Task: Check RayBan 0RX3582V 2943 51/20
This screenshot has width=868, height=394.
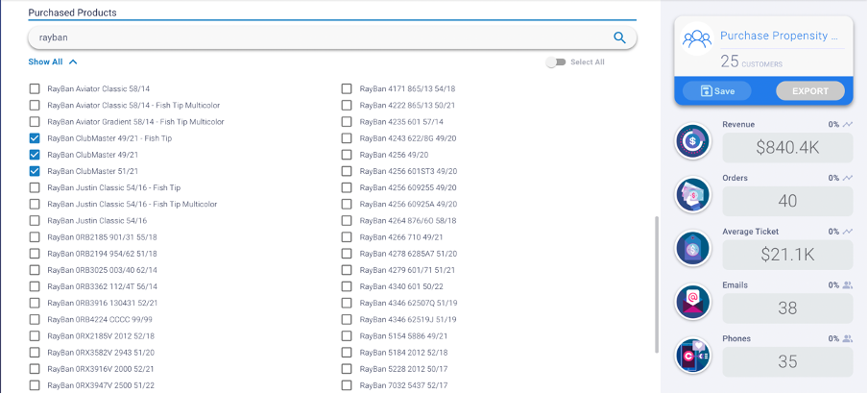Action: (35, 353)
